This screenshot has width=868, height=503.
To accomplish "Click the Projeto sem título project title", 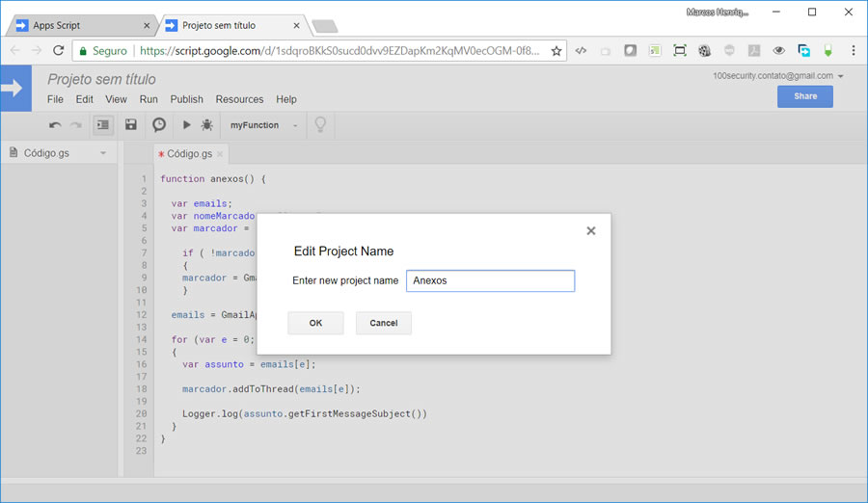I will (x=102, y=79).
